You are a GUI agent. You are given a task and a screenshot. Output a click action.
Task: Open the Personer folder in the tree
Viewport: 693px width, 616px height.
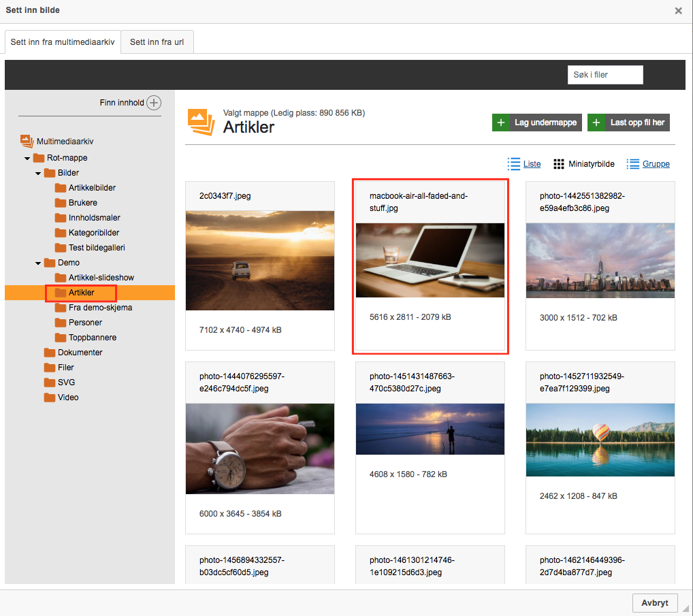(x=85, y=323)
